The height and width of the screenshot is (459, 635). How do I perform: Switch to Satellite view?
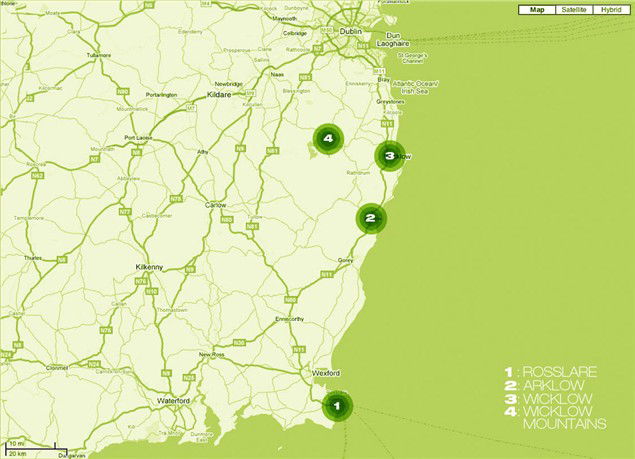click(574, 10)
